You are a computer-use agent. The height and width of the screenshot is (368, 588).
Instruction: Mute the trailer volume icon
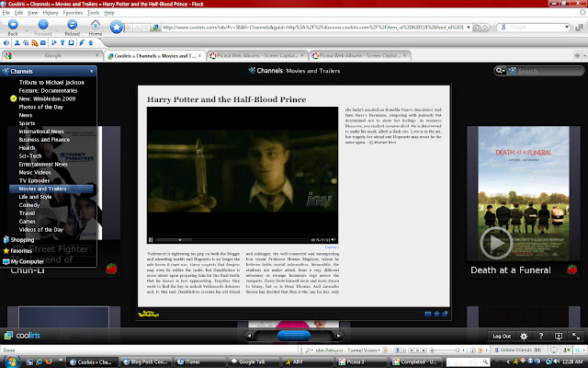[x=334, y=239]
